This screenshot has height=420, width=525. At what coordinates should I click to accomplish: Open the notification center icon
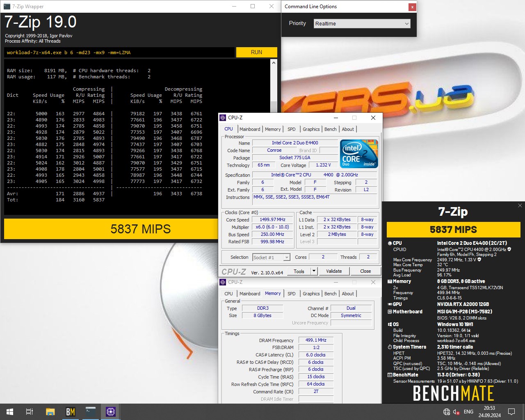pos(511,411)
